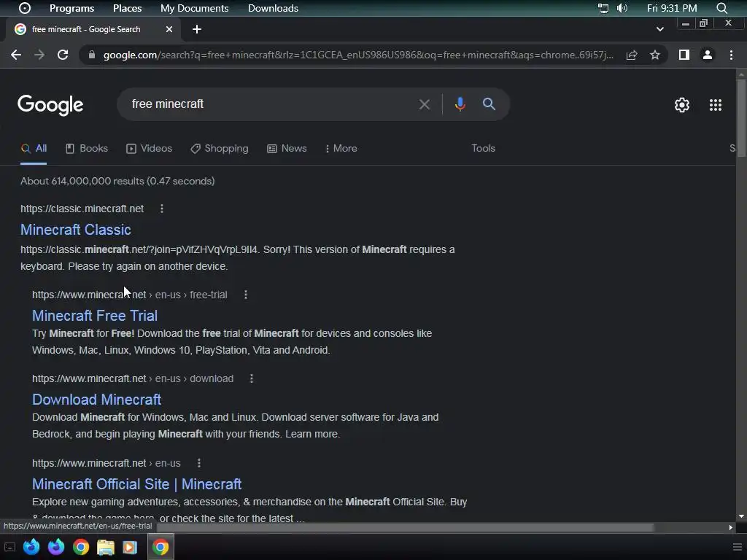Open the tab search dropdown arrow
This screenshot has height=560, width=747.
659,29
